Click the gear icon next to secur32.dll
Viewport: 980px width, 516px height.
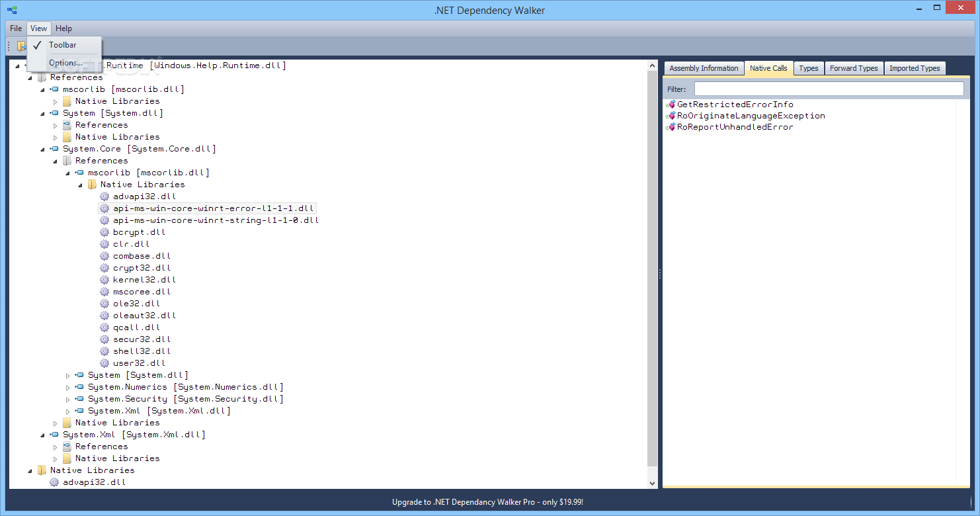(104, 339)
